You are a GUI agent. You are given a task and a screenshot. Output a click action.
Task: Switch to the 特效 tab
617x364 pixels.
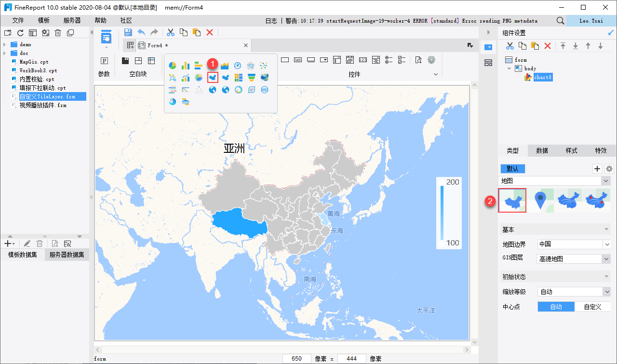601,150
